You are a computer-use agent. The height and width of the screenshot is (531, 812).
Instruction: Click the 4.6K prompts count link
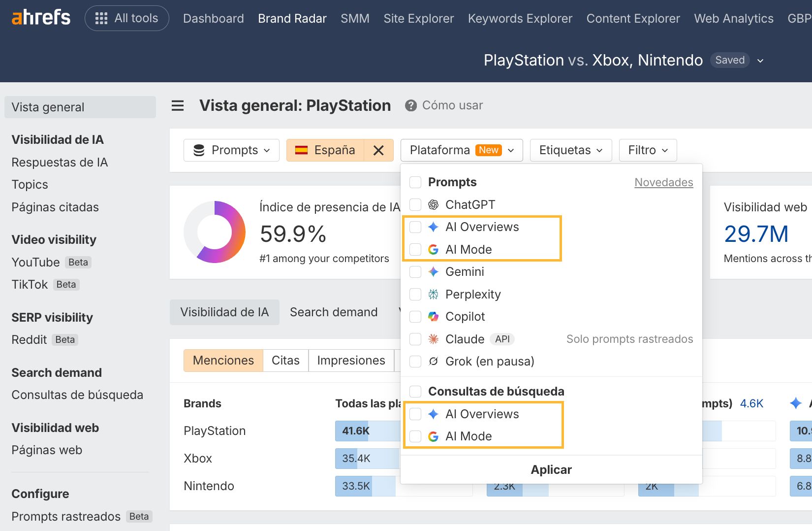pyautogui.click(x=751, y=404)
